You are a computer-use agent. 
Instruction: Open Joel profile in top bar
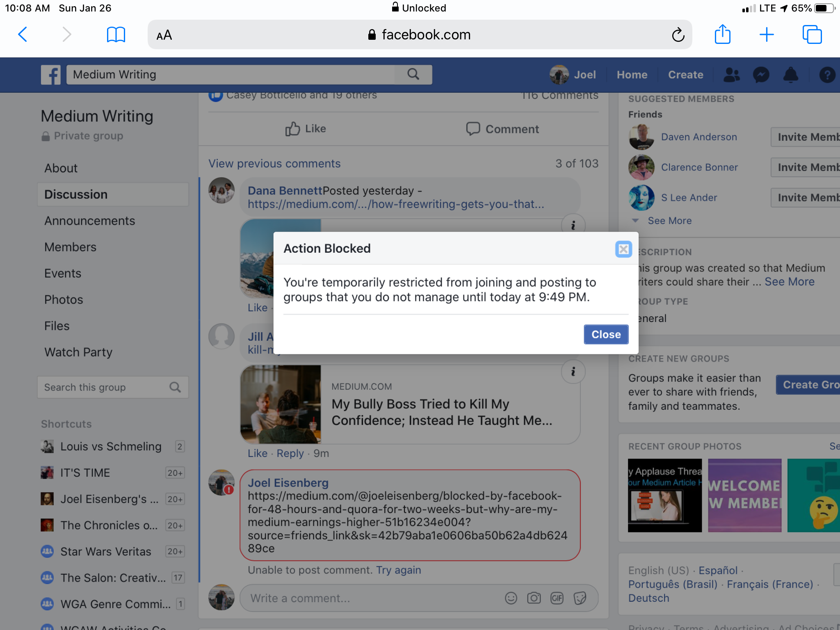click(x=573, y=75)
